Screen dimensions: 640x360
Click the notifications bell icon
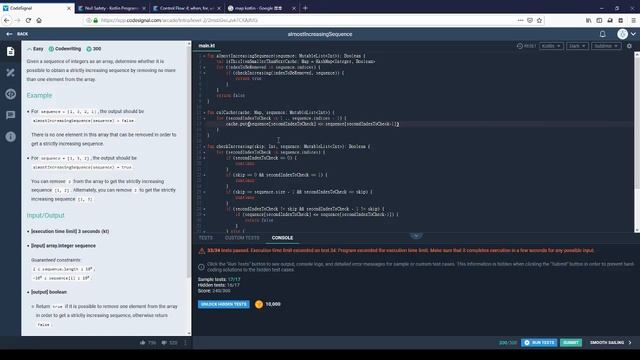602,34
